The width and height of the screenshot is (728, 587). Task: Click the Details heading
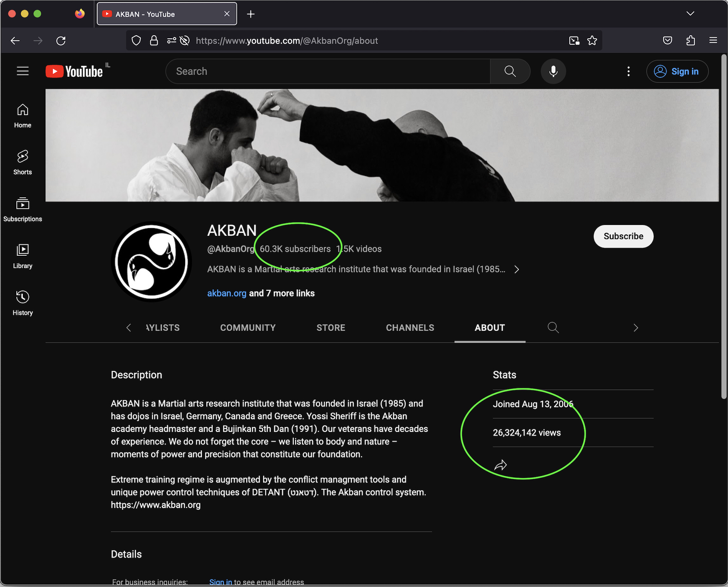tap(126, 554)
